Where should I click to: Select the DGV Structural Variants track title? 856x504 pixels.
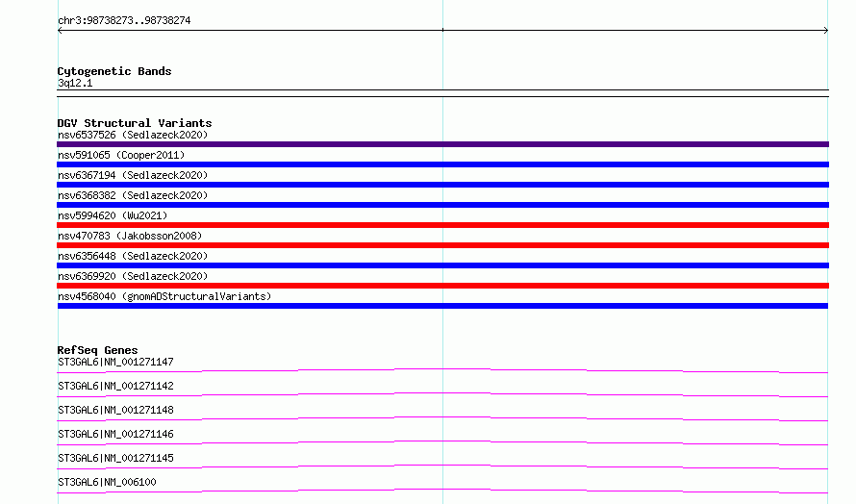135,123
